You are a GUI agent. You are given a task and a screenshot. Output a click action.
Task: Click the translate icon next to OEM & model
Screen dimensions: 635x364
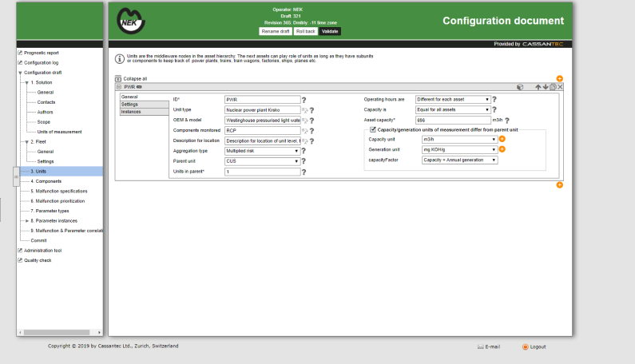pyautogui.click(x=305, y=121)
